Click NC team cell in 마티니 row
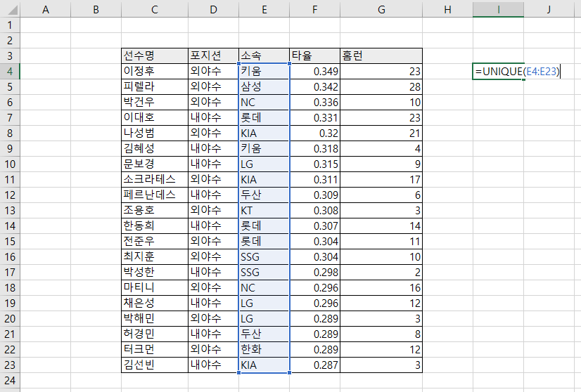This screenshot has height=392, width=581. (264, 287)
